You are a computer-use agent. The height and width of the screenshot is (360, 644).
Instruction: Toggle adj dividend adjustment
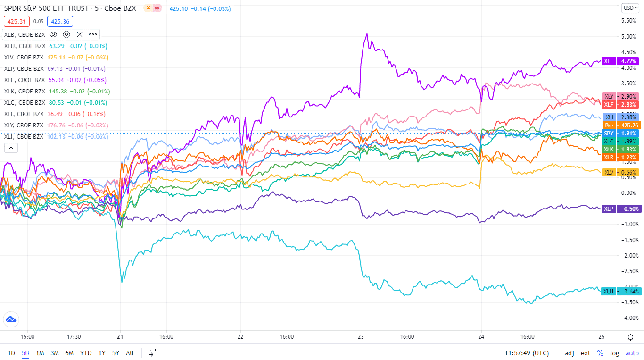point(570,353)
